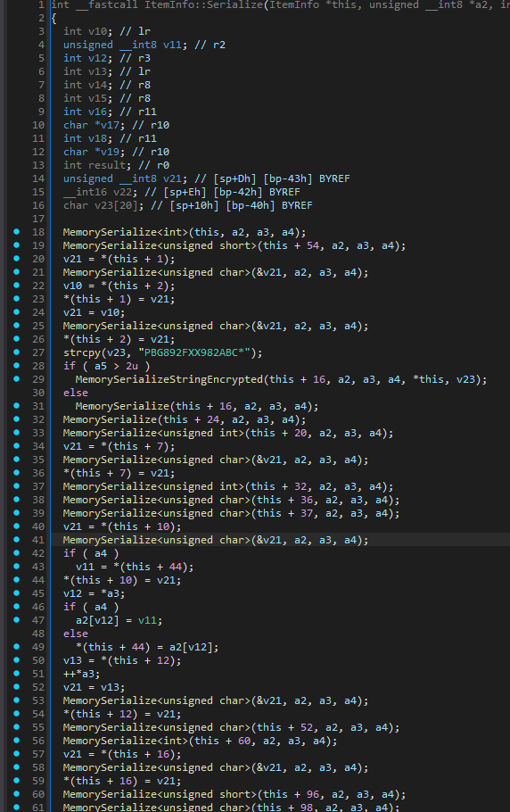Click number 54 in line 19 offset
The width and height of the screenshot is (510, 812).
pyautogui.click(x=313, y=245)
